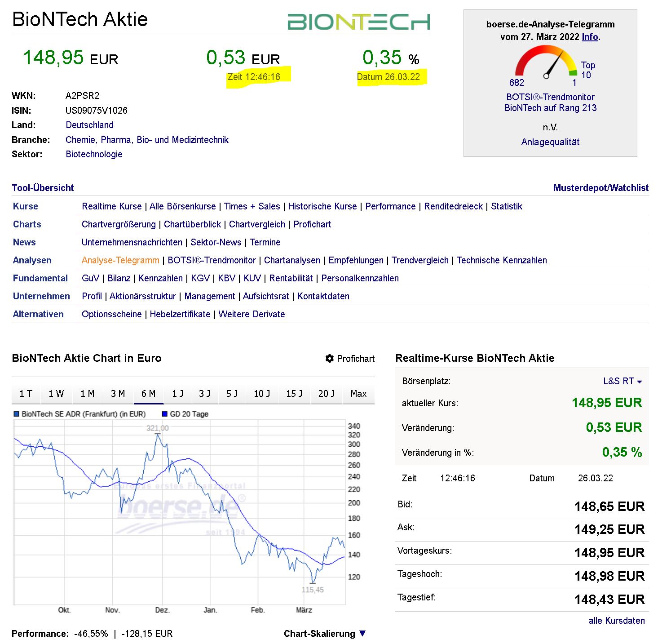Open Chartvergleich
671x644 pixels.
coord(257,224)
